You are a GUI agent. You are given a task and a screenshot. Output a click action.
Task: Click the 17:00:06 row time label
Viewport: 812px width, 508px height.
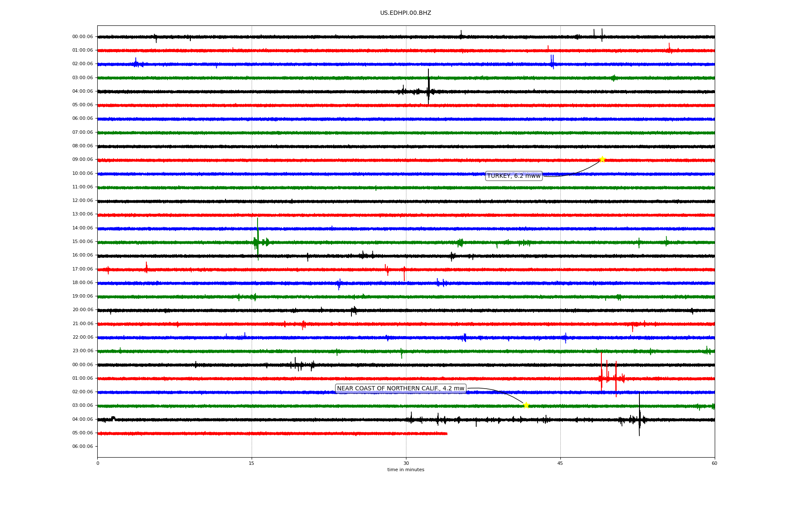(x=82, y=269)
